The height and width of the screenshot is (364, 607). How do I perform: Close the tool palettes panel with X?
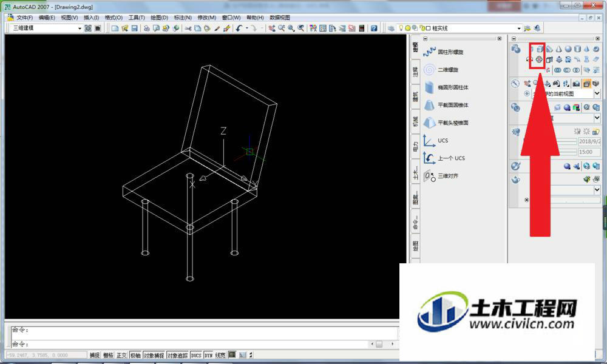500,39
